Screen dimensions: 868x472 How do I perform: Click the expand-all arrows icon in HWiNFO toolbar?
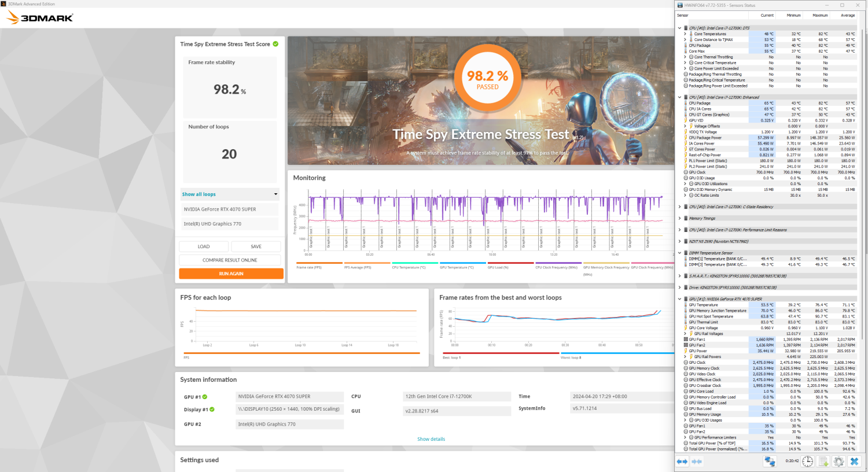point(682,461)
